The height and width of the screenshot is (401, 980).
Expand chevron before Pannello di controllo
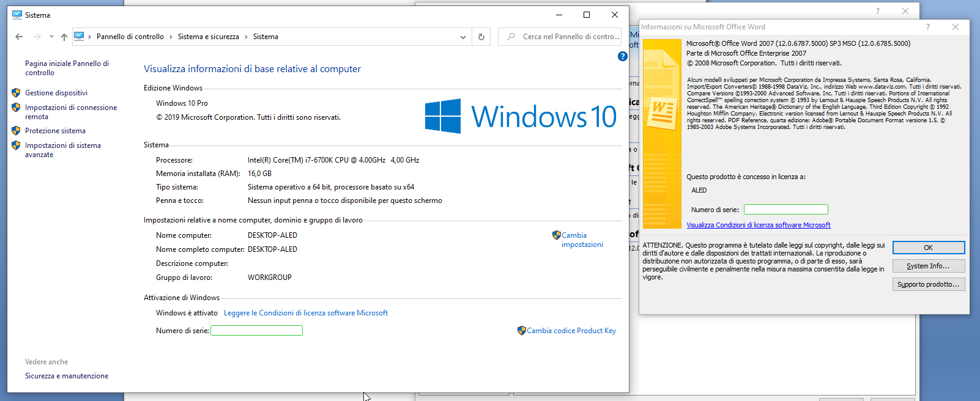90,37
